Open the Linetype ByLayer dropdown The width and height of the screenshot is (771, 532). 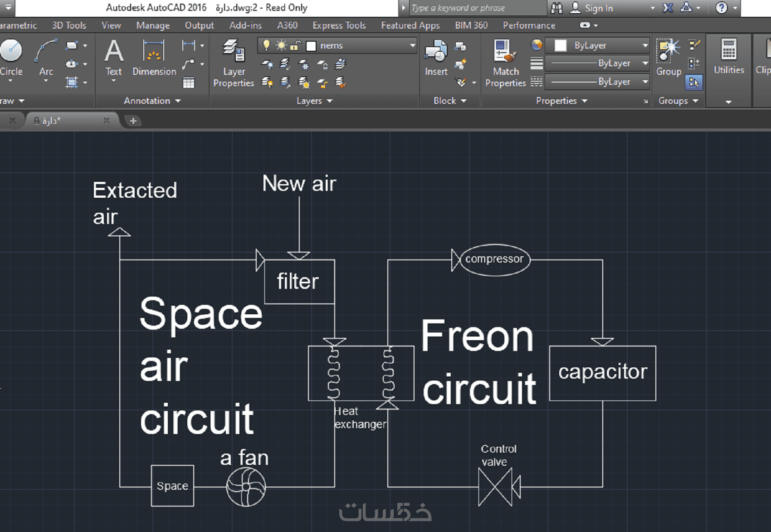pos(598,82)
